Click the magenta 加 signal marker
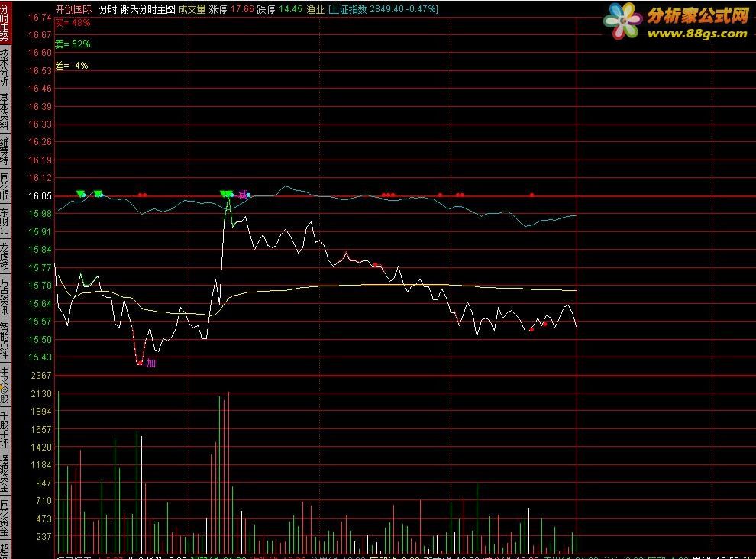756x559 pixels. (x=151, y=364)
